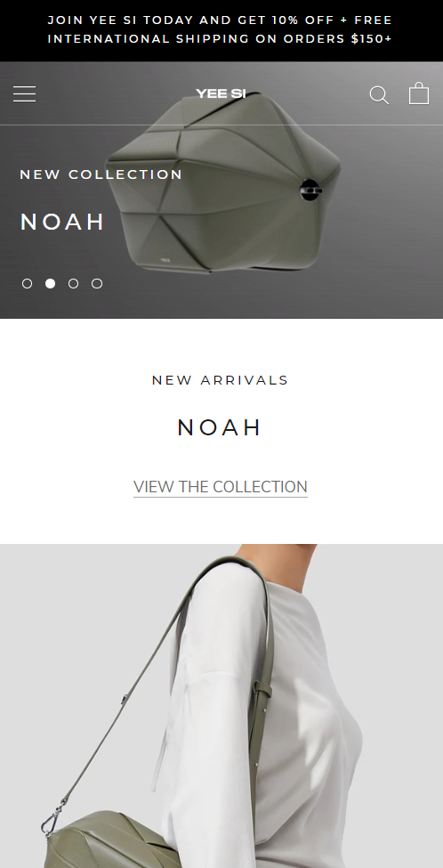Open the hamburger navigation menu
Image resolution: width=443 pixels, height=868 pixels.
tap(24, 94)
